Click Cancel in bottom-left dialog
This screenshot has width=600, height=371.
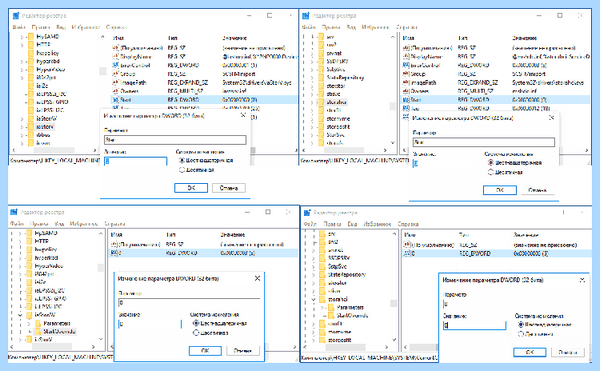tap(243, 351)
